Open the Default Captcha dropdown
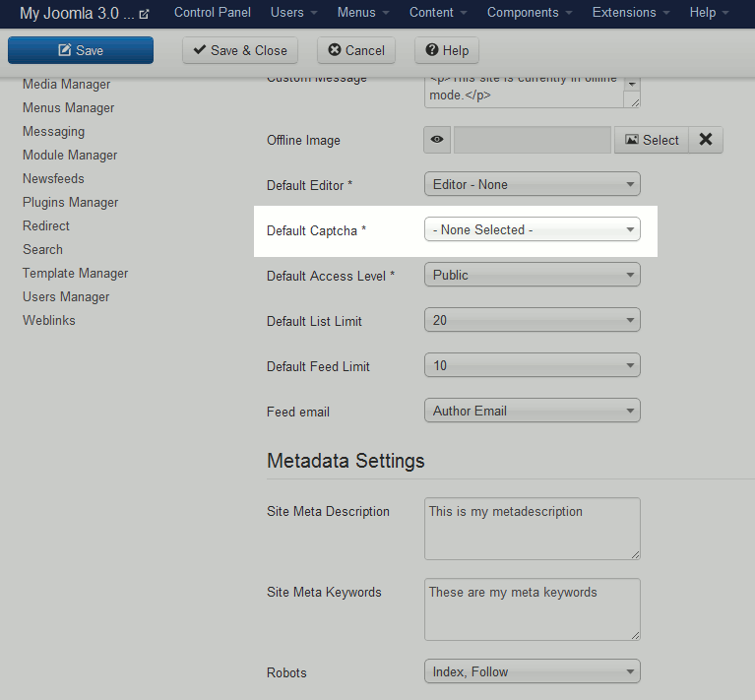The image size is (755, 700). click(532, 229)
